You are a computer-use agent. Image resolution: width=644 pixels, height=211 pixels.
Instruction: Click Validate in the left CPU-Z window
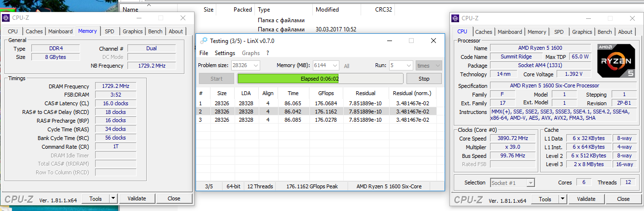(137, 198)
